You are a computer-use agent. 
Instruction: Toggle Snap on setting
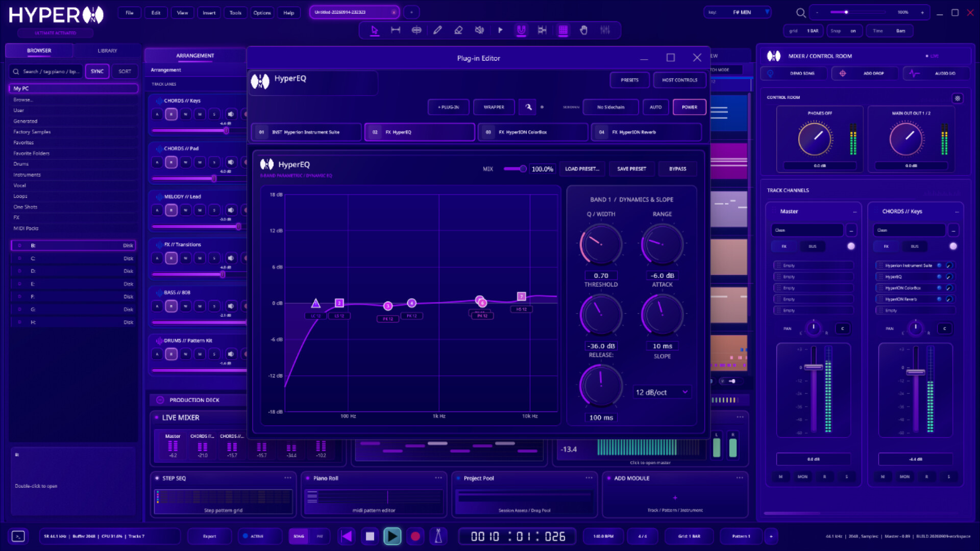[844, 31]
